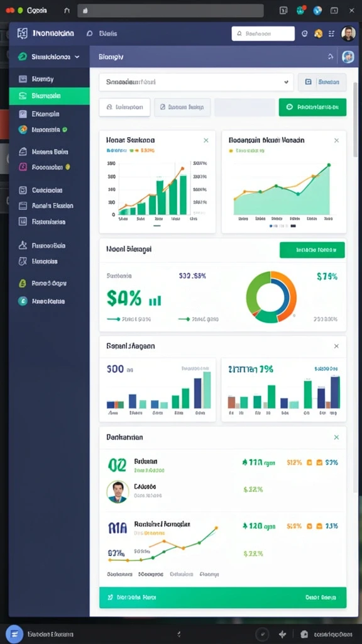Click the green button right of filter buttons
This screenshot has height=644, width=362.
pyautogui.click(x=312, y=107)
